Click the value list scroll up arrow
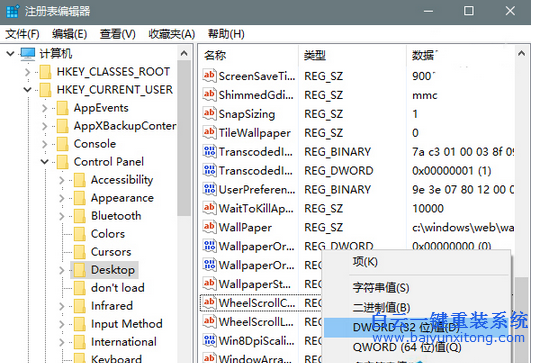Screen dimensions: 533x363 pos(521,53)
